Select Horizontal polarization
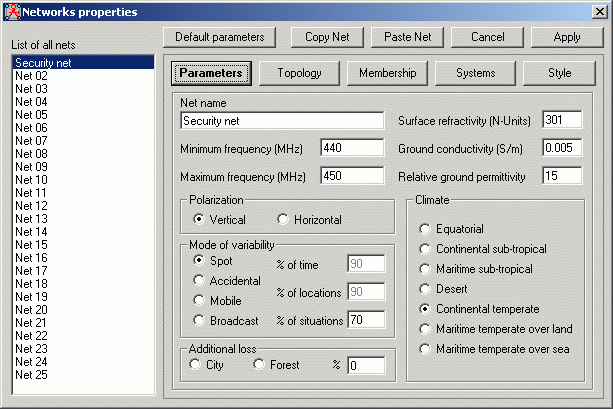The width and height of the screenshot is (613, 409). click(x=284, y=219)
